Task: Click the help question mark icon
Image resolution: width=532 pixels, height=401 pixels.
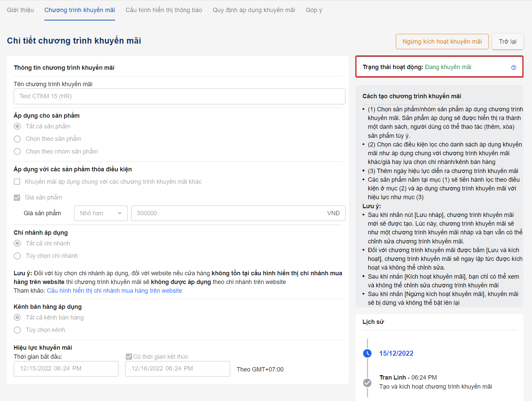Action: 514,67
